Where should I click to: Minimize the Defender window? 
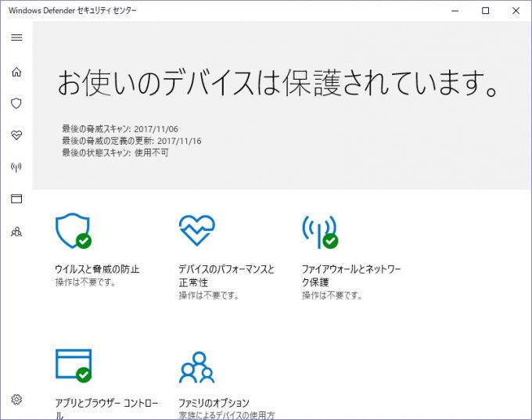(455, 10)
